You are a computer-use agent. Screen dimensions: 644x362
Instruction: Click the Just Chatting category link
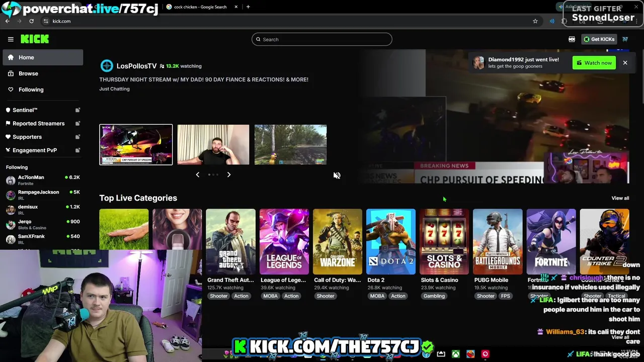114,89
